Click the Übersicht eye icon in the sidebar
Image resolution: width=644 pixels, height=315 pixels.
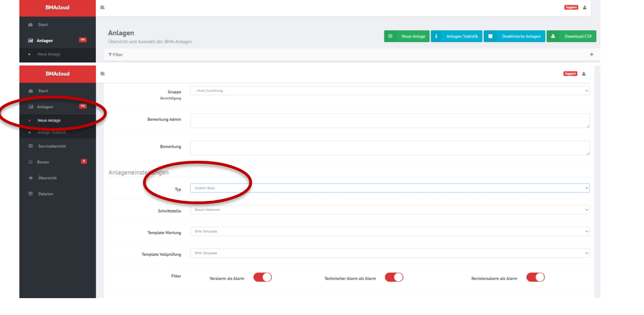coord(30,178)
